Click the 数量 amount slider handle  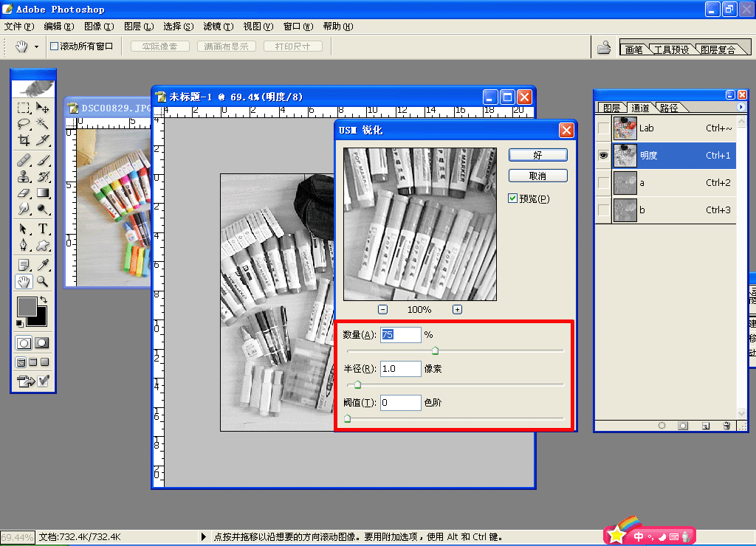point(435,350)
